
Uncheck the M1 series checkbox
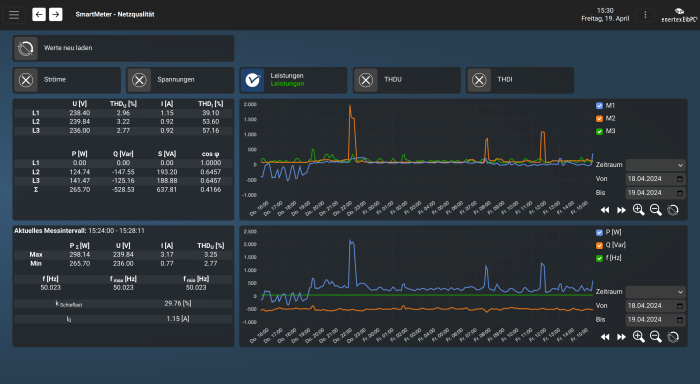pos(599,106)
